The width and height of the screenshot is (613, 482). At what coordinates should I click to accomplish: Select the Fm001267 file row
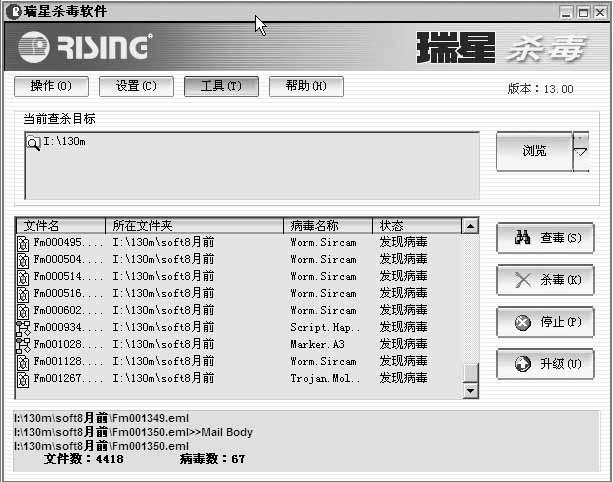click(x=239, y=378)
